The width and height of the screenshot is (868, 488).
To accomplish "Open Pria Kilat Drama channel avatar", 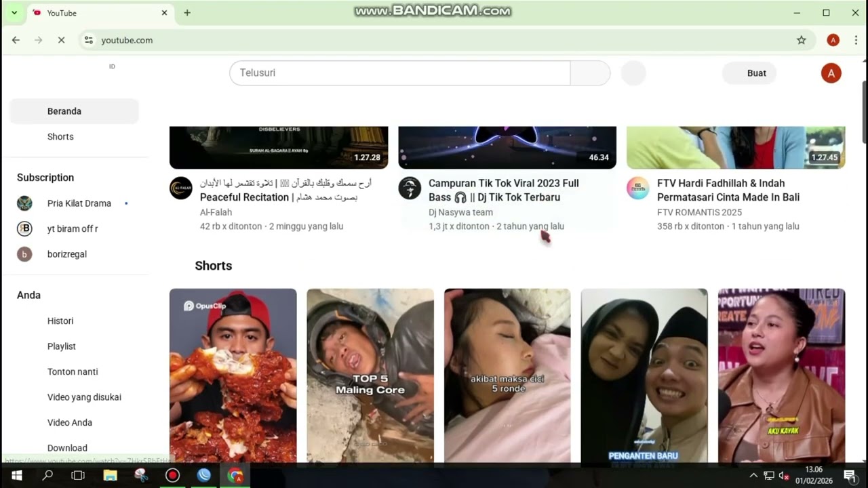I will click(24, 203).
